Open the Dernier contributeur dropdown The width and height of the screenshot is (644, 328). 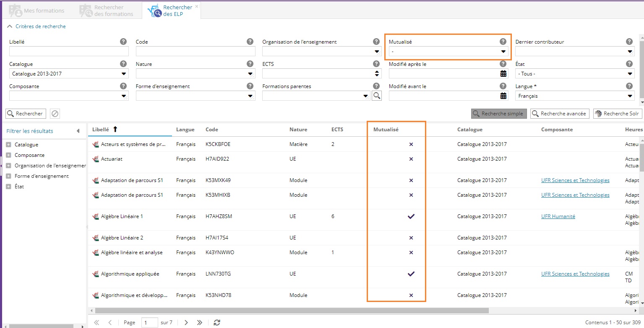(x=630, y=51)
